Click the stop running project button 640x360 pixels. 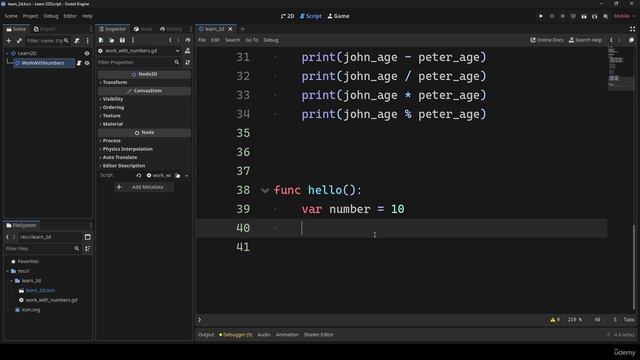pos(562,16)
